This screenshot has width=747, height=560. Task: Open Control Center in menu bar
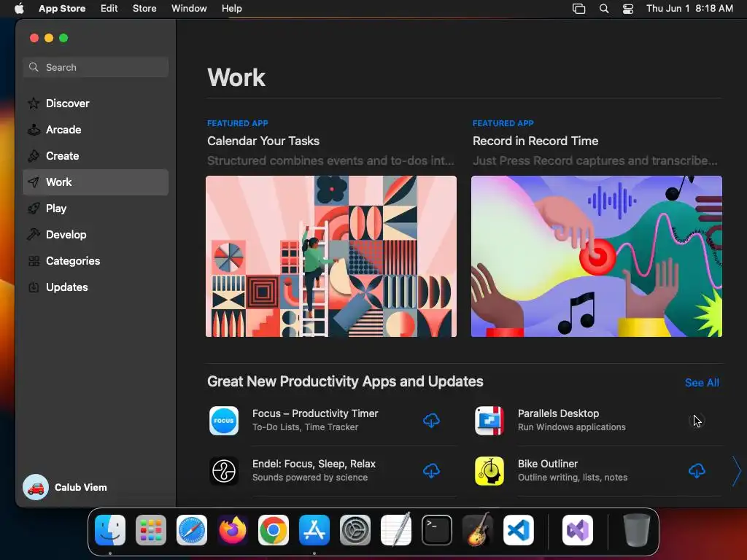628,9
